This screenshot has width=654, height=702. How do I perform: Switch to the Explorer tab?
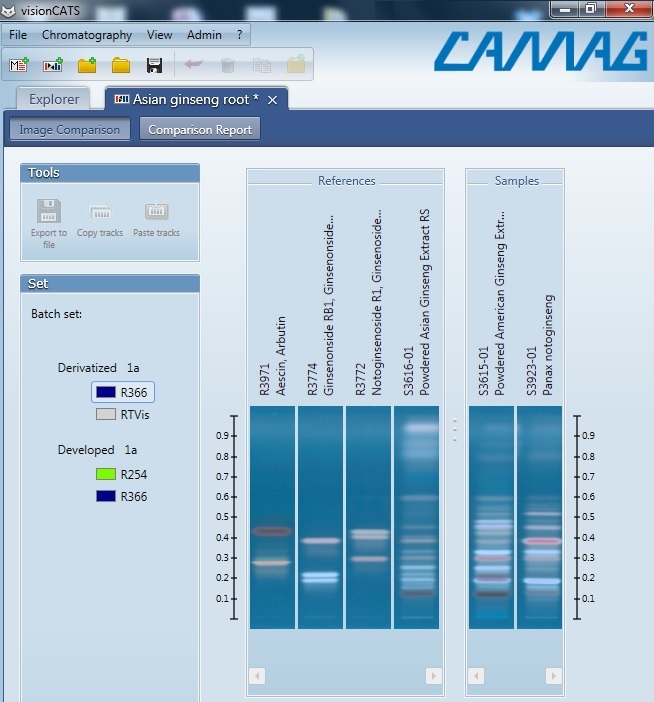click(x=54, y=99)
